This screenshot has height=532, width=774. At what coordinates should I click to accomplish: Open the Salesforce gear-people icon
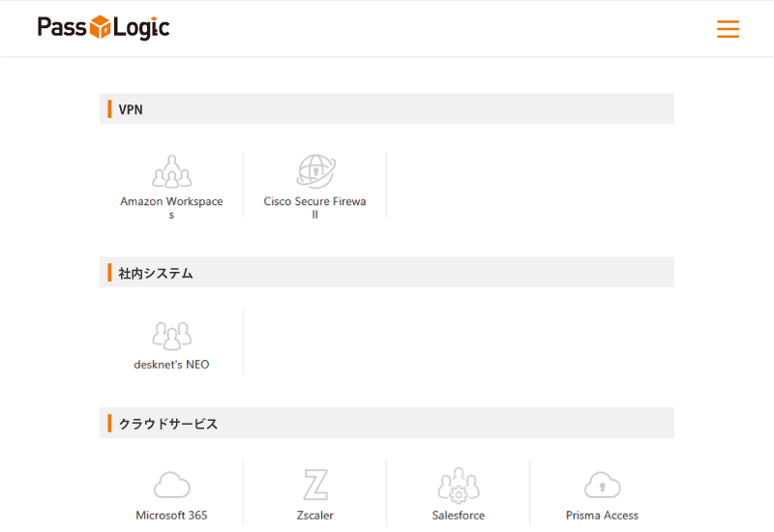tap(458, 485)
